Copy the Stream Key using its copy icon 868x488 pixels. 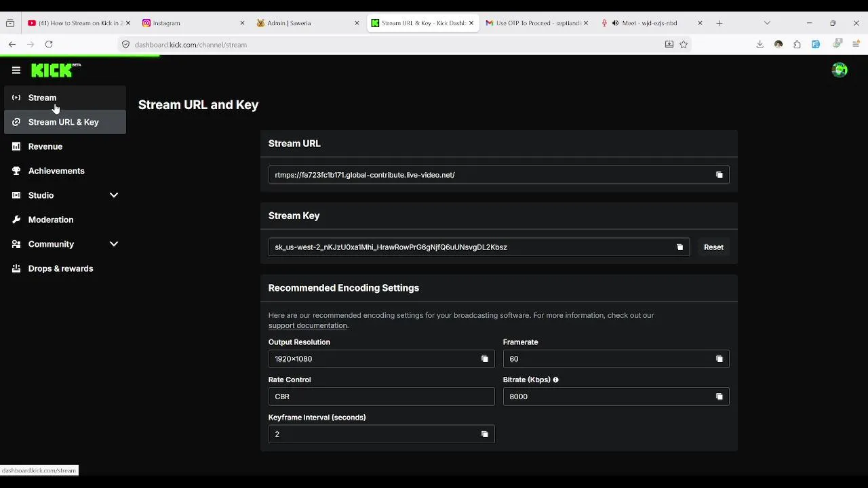[x=679, y=247]
